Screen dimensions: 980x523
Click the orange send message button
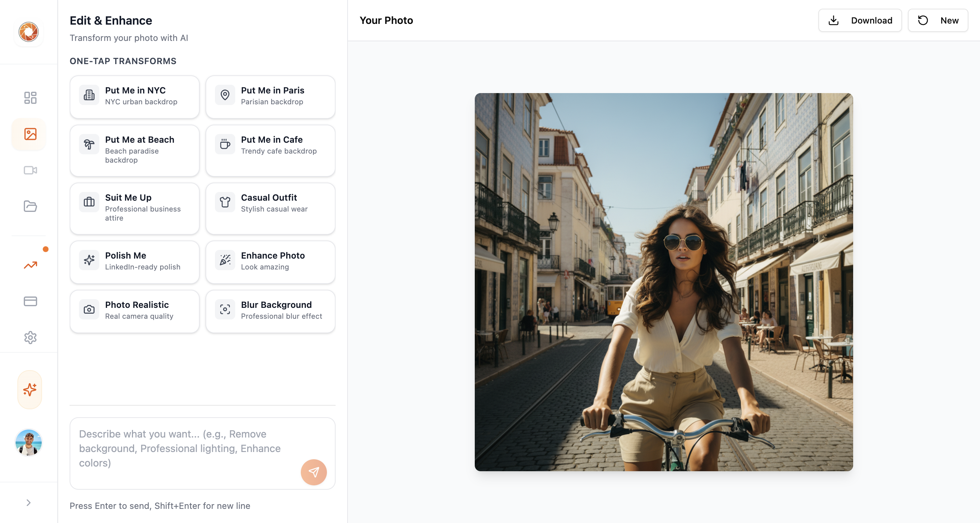[x=313, y=472]
